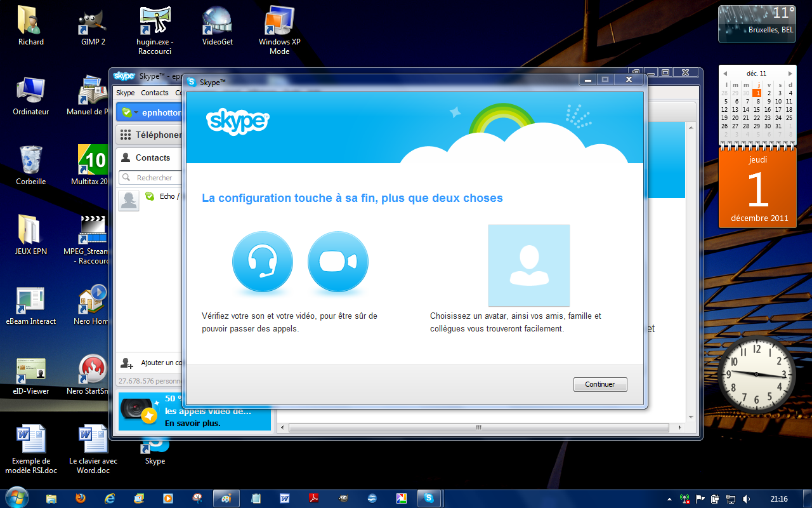812x508 pixels.
Task: Launch Internet Explorer from taskbar
Action: pos(110,498)
